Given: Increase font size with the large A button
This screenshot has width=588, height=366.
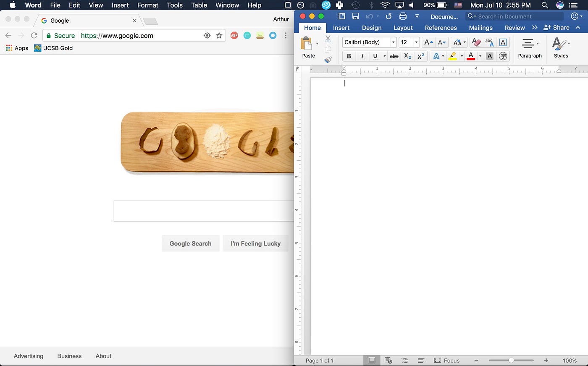Looking at the screenshot, I should click(428, 42).
